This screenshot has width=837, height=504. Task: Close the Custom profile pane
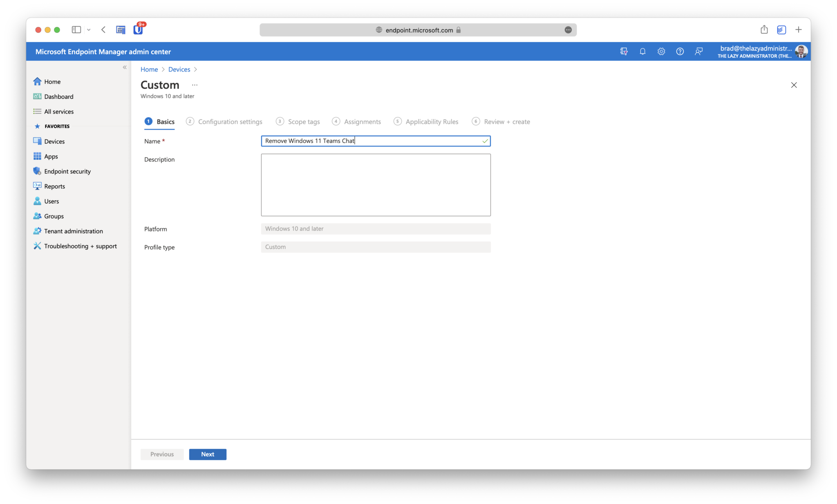click(794, 85)
